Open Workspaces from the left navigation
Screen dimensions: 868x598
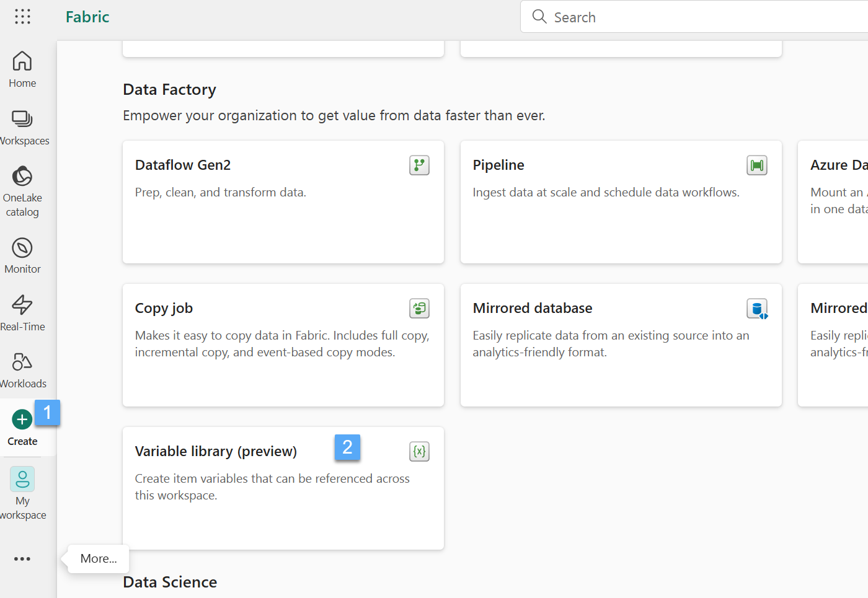(x=22, y=127)
